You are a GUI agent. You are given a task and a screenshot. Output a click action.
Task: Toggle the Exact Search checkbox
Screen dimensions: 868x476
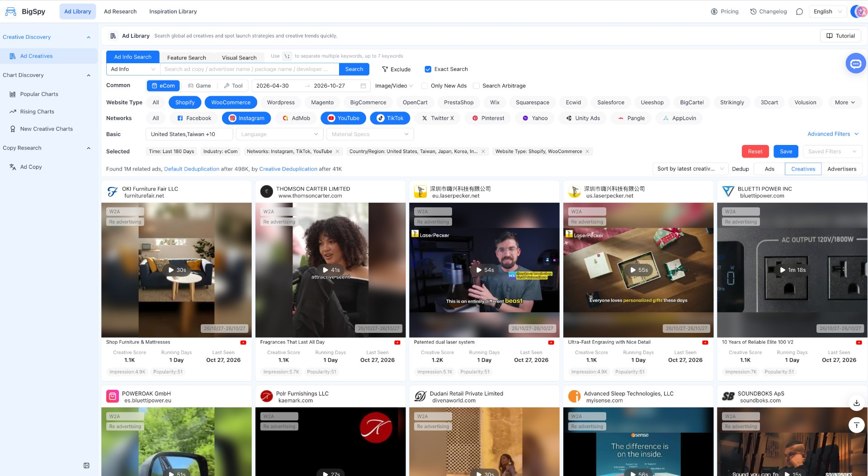428,70
